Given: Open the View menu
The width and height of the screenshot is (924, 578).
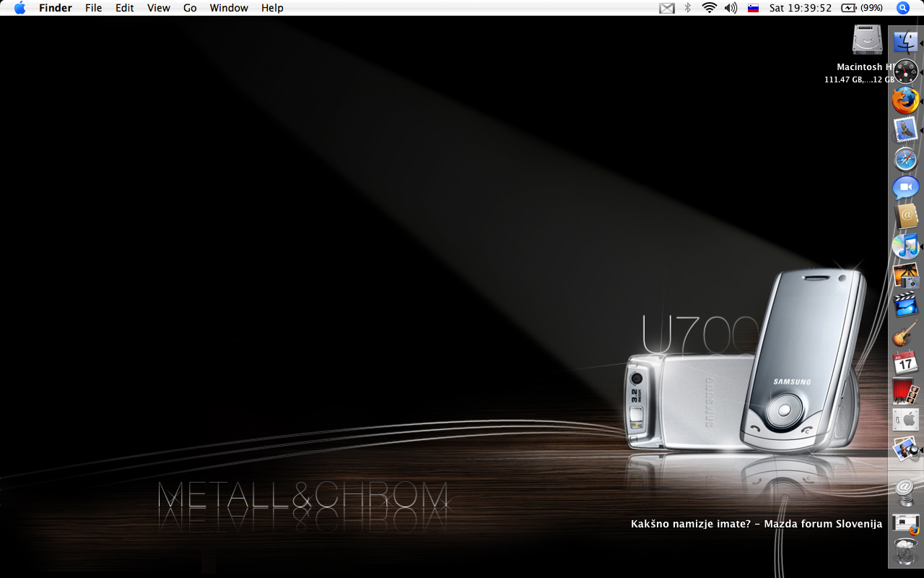Looking at the screenshot, I should pos(159,8).
